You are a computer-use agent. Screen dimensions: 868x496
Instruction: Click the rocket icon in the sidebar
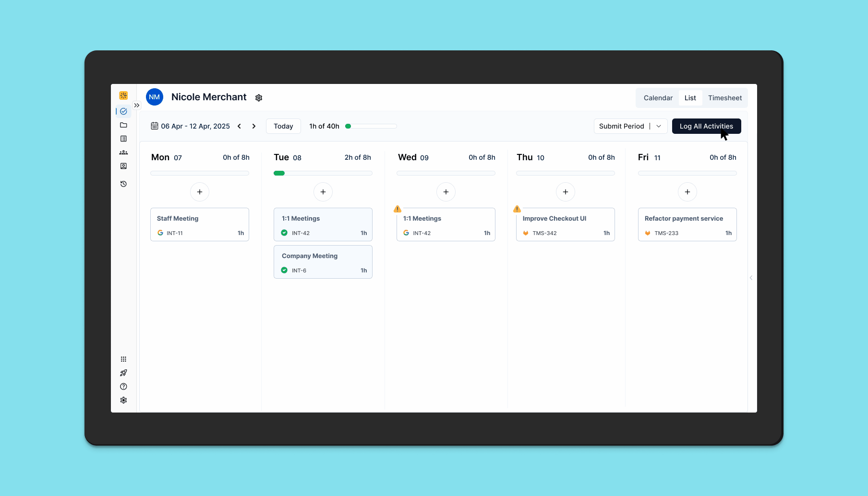click(123, 373)
